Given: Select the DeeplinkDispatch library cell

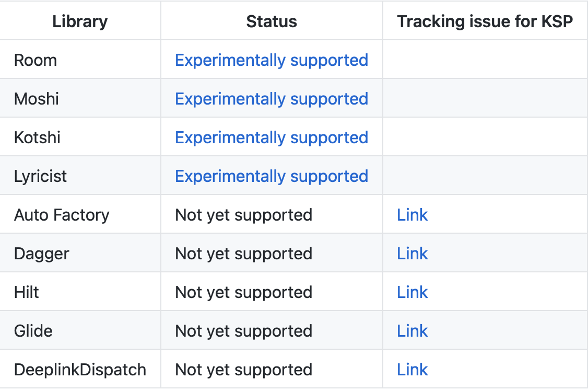Looking at the screenshot, I should pos(80,370).
